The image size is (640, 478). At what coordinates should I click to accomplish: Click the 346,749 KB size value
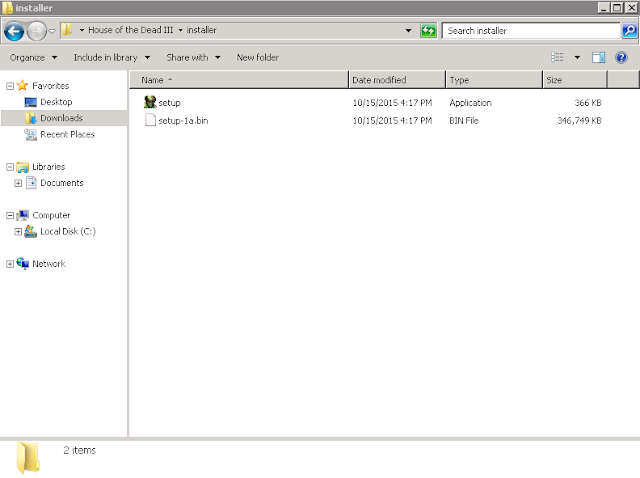(x=579, y=121)
